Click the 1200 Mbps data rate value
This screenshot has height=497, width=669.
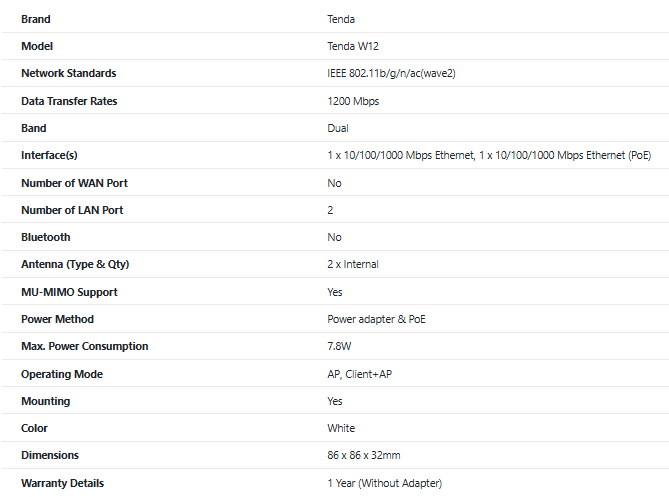click(x=353, y=101)
